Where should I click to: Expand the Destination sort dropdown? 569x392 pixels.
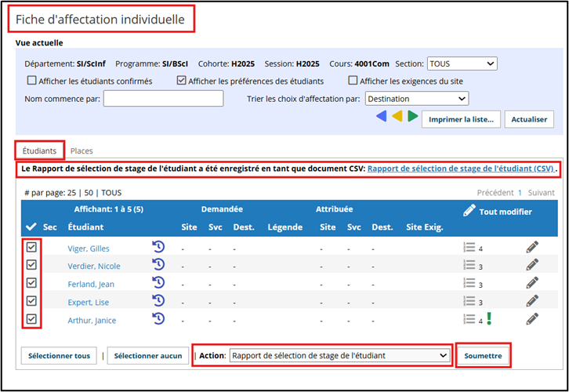(x=417, y=99)
